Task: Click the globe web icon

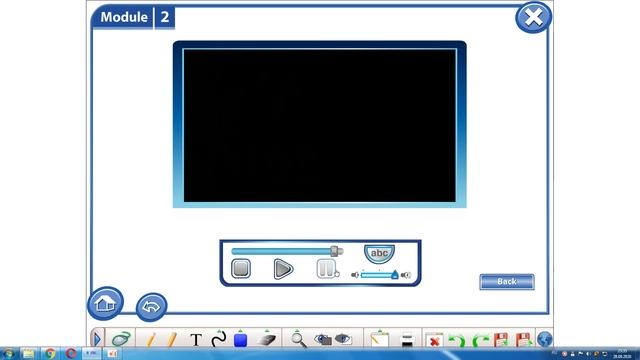Action: 544,339
